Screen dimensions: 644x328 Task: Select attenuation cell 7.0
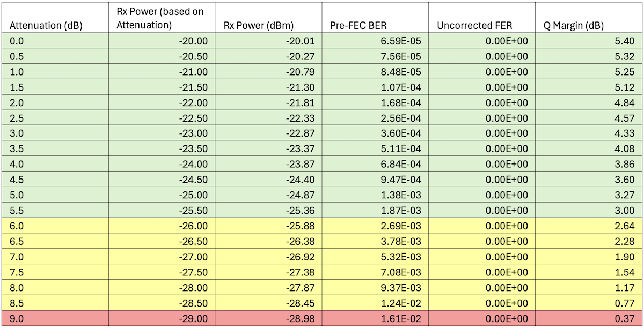55,256
